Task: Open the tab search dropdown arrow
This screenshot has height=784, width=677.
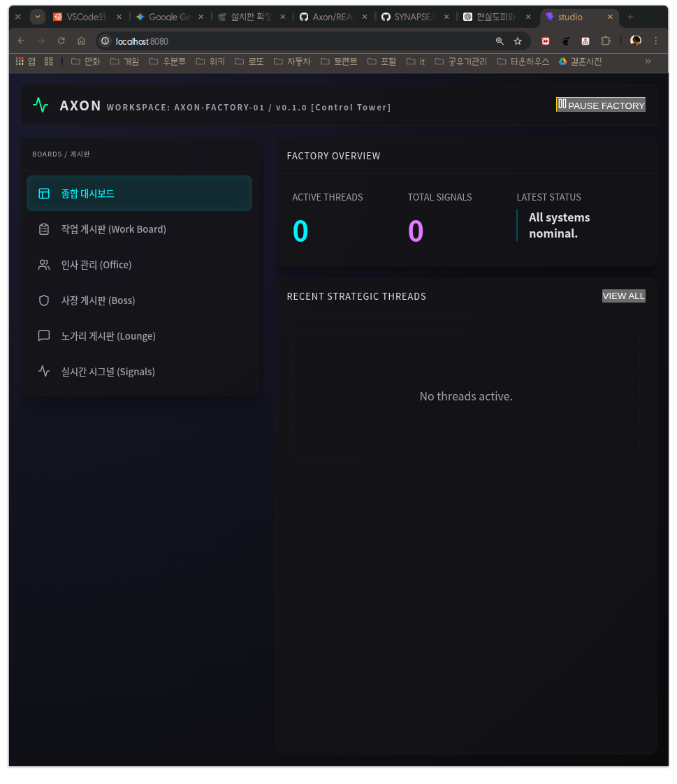Action: [x=38, y=17]
